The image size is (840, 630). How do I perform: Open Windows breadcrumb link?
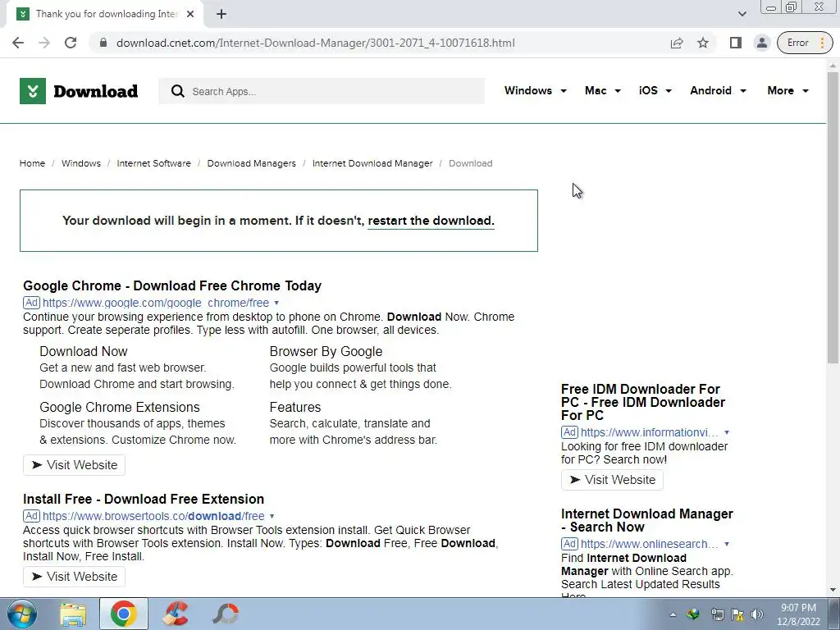[81, 163]
